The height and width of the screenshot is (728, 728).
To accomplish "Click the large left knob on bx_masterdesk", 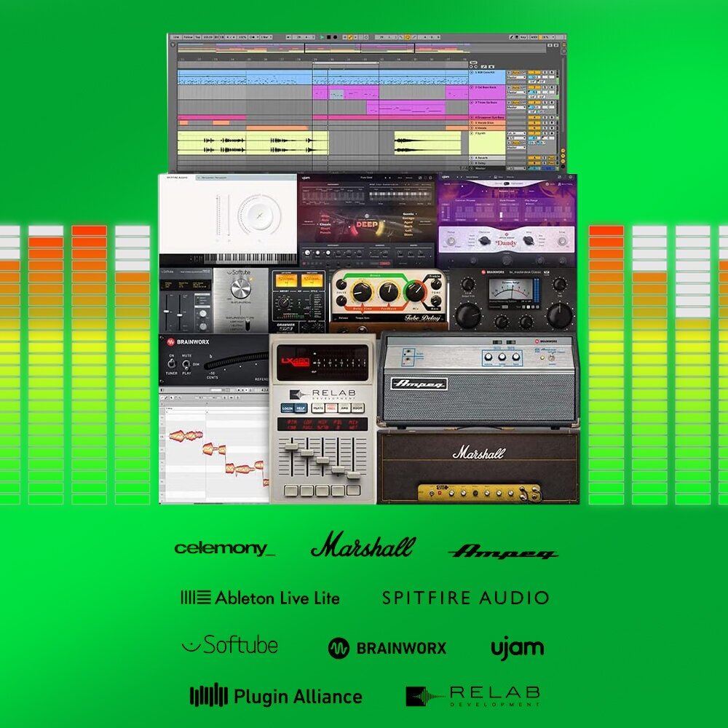I will pyautogui.click(x=468, y=314).
